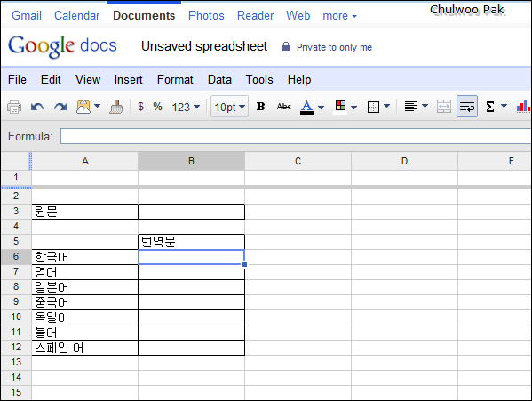Select cell containing 일본어
The image size is (532, 401).
[85, 287]
